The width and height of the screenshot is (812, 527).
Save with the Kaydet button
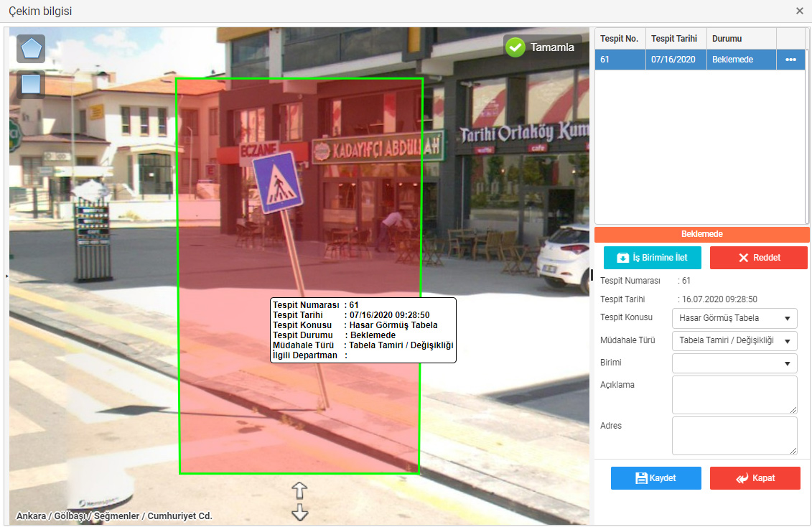[655, 478]
